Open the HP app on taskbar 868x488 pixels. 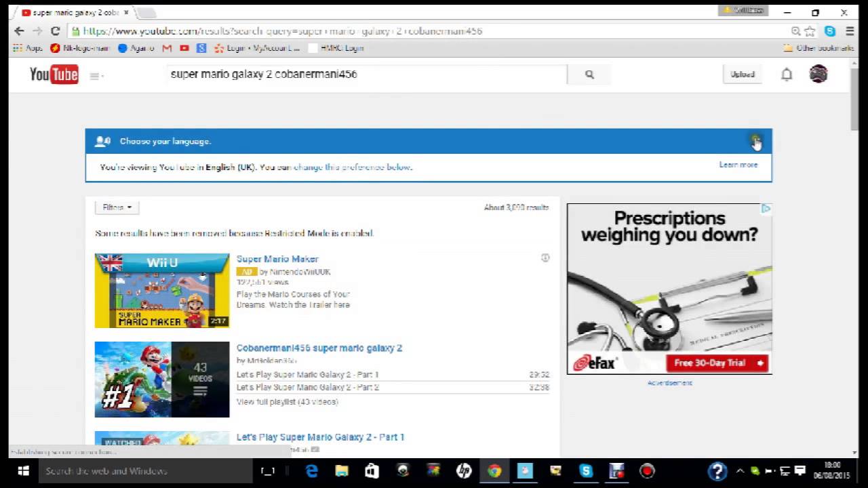coord(464,471)
